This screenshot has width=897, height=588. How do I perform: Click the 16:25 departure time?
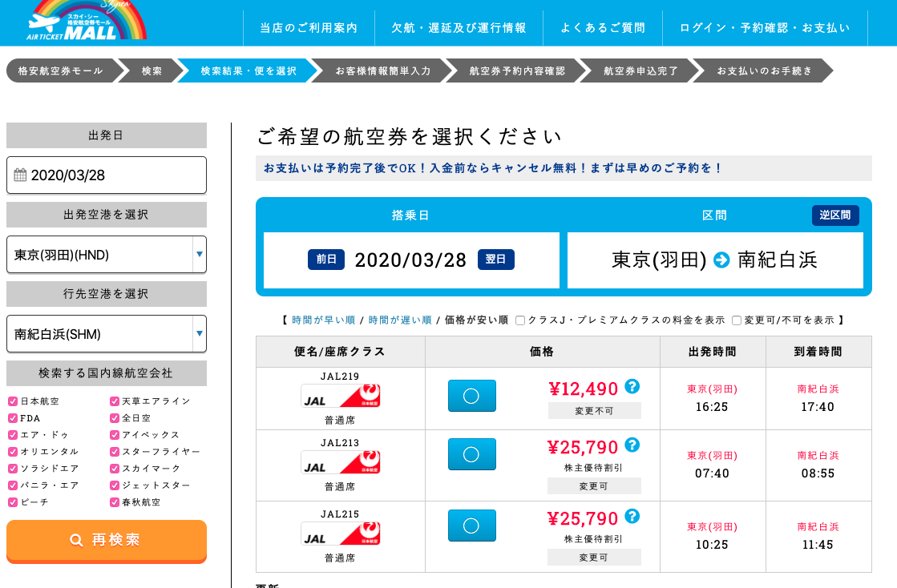coord(712,407)
